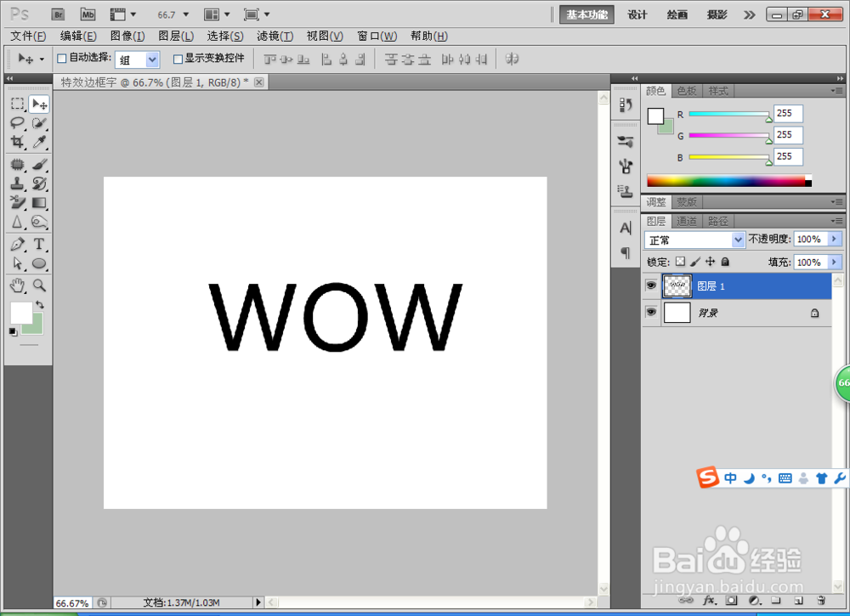Click the R channel slider
The image size is (850, 616).
tap(729, 114)
